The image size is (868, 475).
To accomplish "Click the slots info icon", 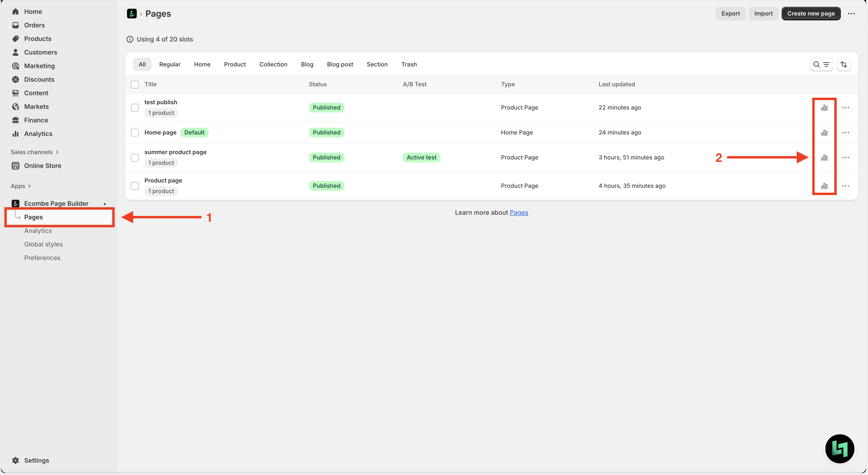I will tap(130, 40).
